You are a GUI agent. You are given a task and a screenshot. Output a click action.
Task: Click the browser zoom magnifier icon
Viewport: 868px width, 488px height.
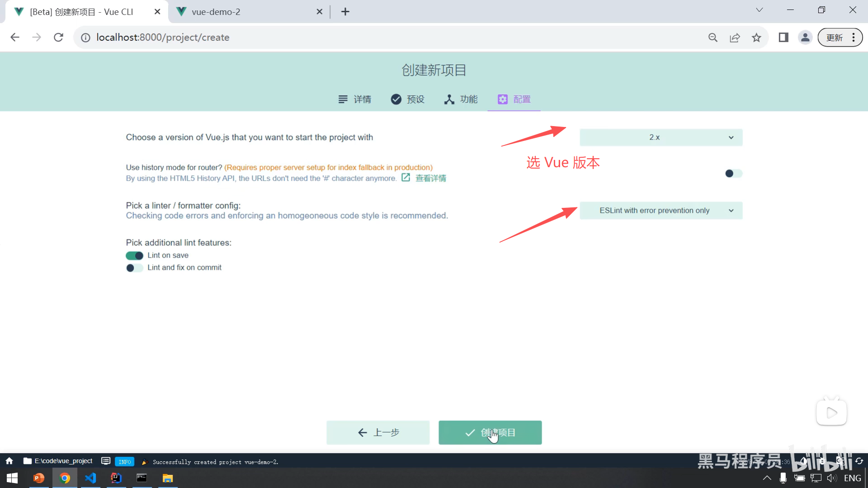pyautogui.click(x=713, y=38)
